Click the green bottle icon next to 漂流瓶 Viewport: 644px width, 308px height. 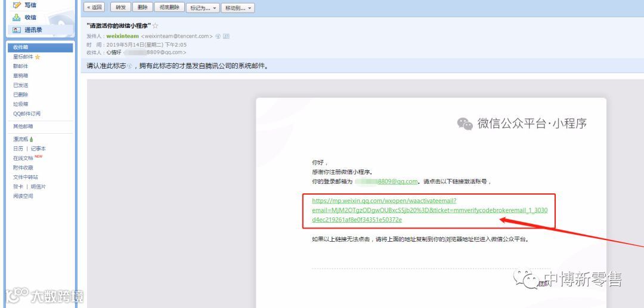31,140
